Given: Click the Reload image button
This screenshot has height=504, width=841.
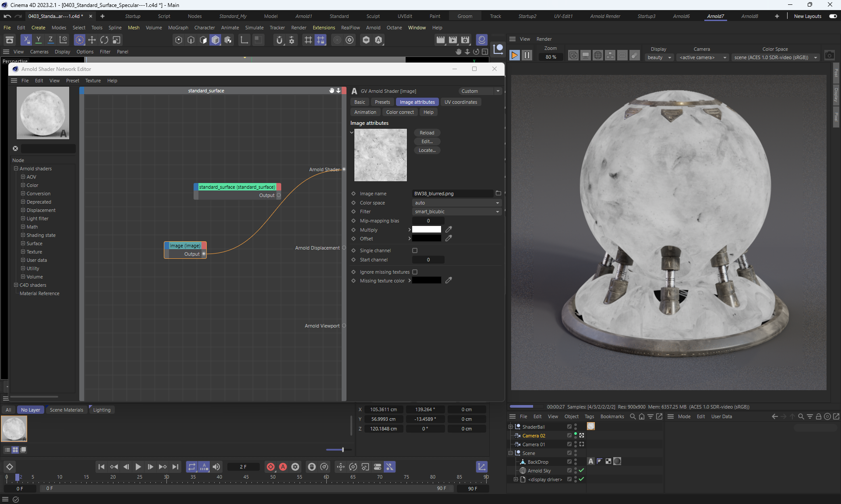Looking at the screenshot, I should coord(427,133).
